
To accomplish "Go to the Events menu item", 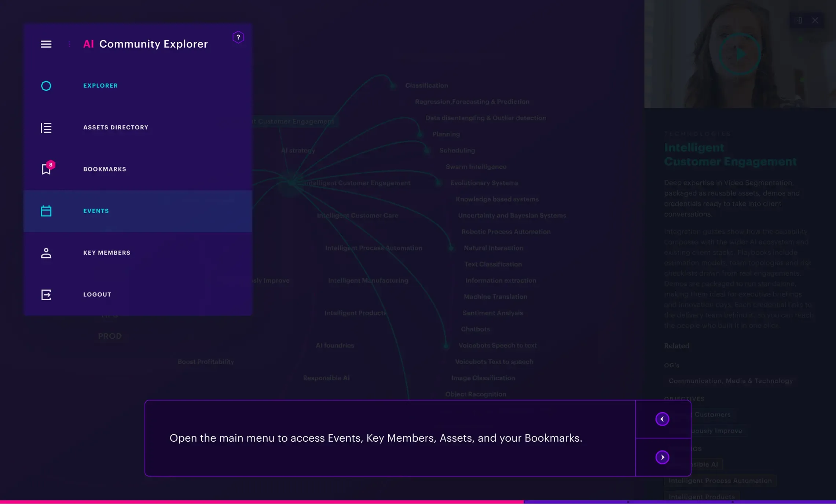I will click(x=138, y=211).
